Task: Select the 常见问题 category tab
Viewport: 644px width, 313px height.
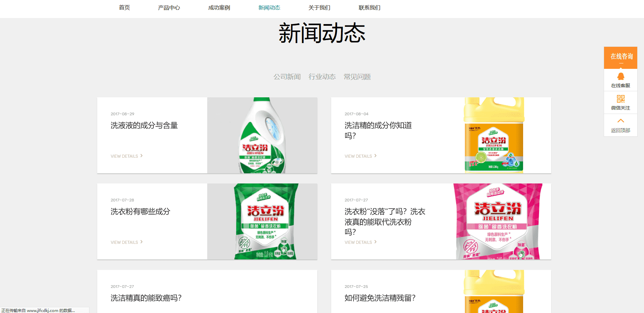Action: point(357,77)
